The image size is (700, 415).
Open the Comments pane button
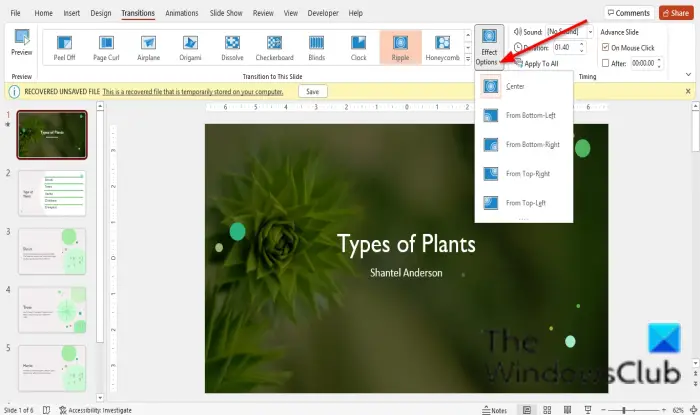628,13
